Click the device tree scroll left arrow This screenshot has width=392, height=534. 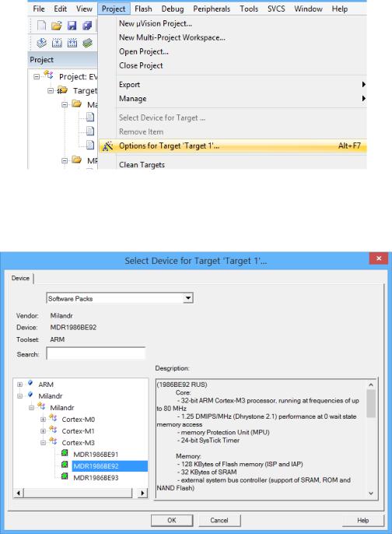19,493
